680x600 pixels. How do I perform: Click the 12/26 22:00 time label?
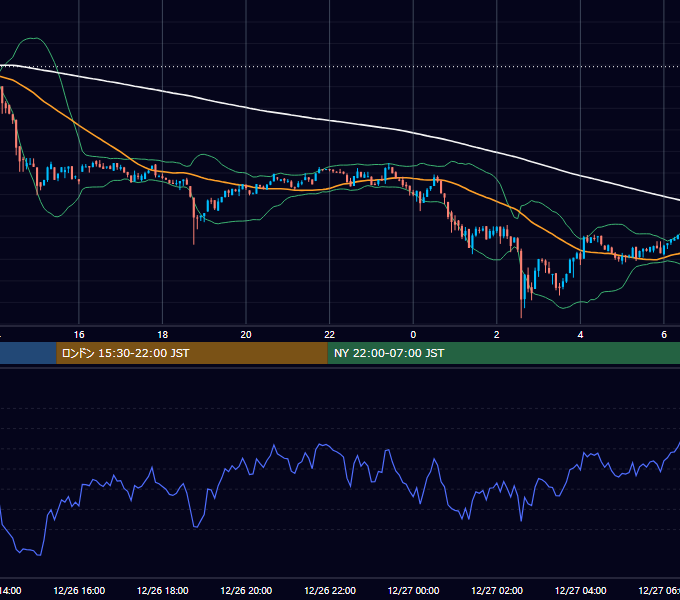tap(330, 590)
